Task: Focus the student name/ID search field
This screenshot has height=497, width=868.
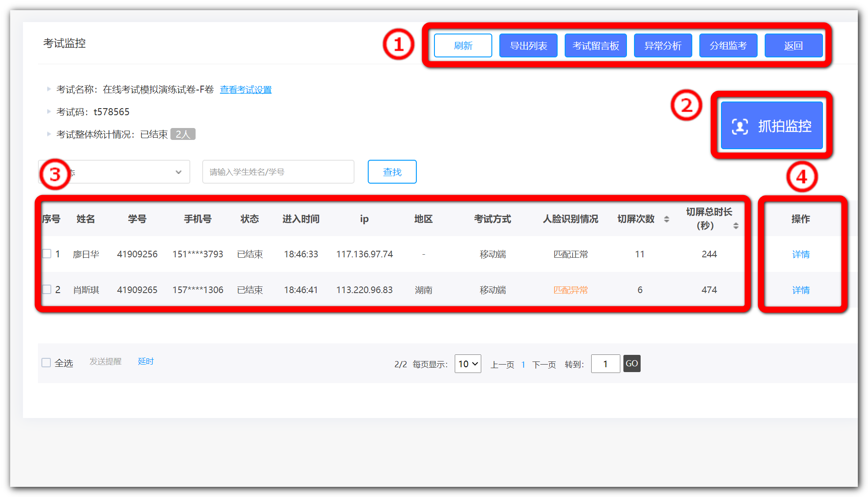Action: (278, 172)
